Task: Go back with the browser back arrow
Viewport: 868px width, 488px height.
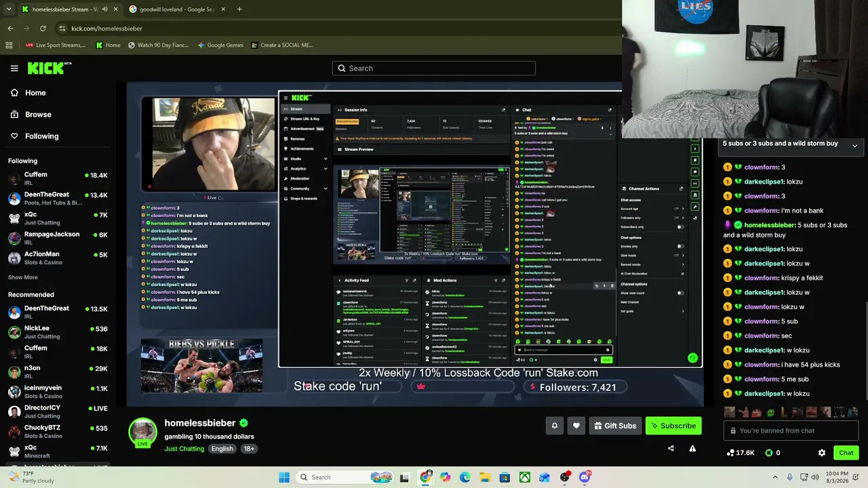Action: point(10,28)
